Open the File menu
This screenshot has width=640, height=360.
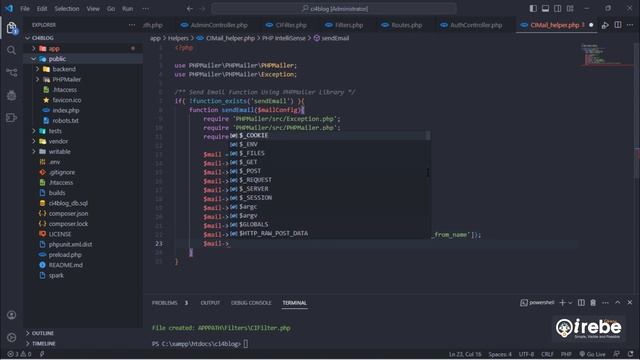coord(25,9)
